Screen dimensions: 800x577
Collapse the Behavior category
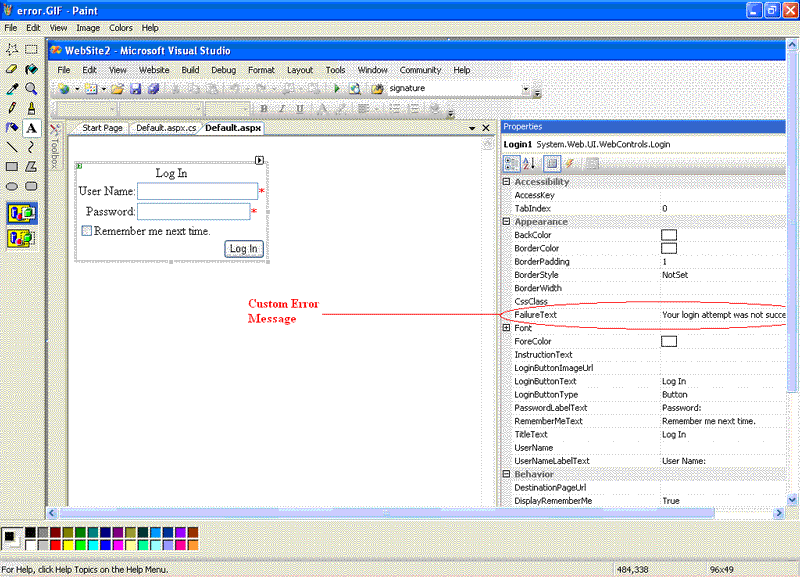click(506, 474)
